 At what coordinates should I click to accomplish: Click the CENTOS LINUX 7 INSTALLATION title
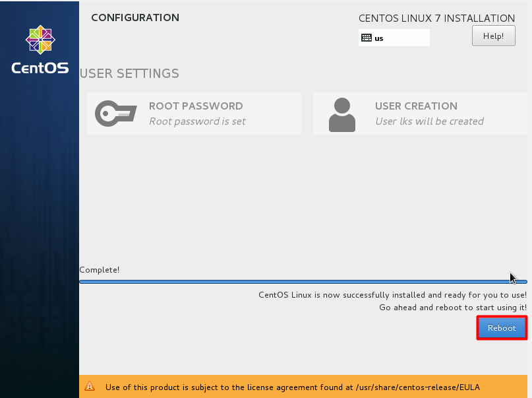(x=436, y=18)
